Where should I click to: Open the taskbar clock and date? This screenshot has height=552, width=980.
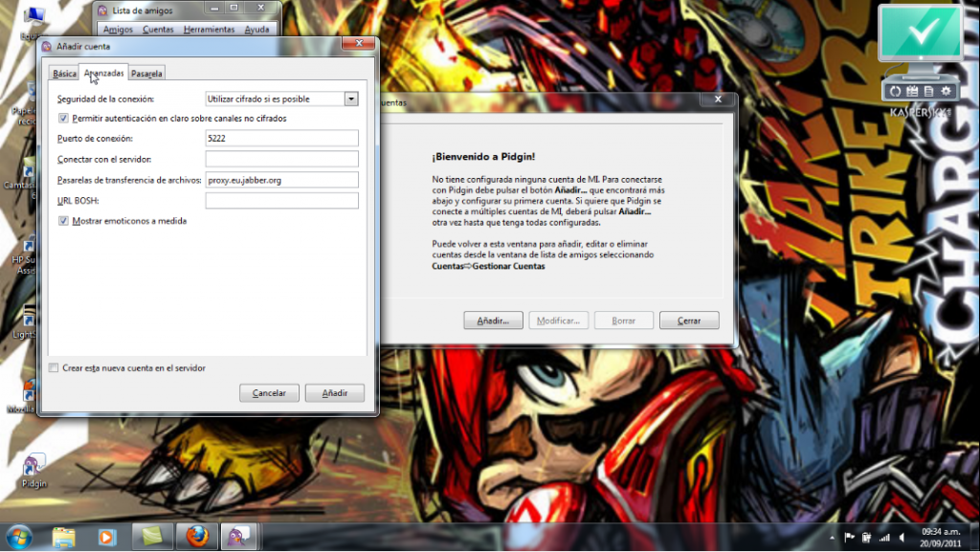pos(941,538)
